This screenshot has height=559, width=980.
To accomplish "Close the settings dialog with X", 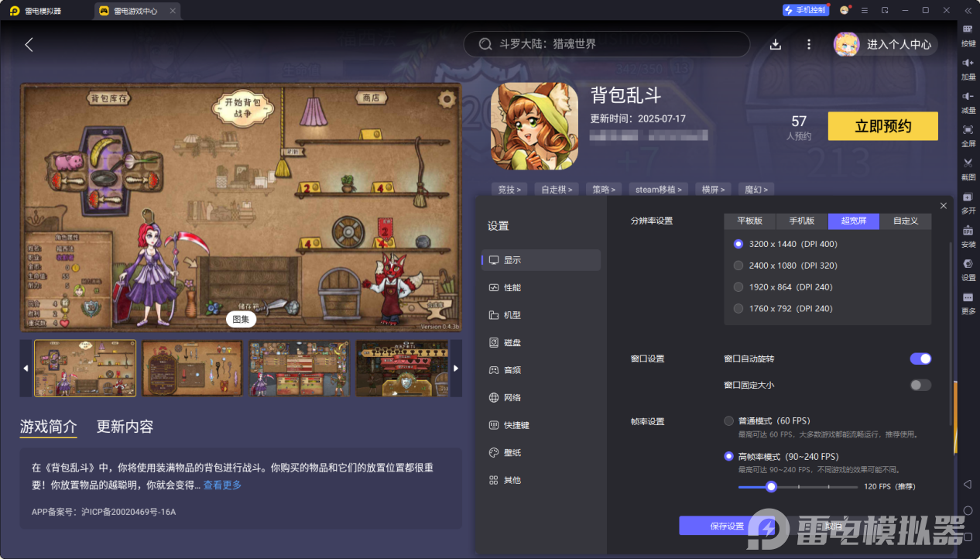I will coord(943,205).
